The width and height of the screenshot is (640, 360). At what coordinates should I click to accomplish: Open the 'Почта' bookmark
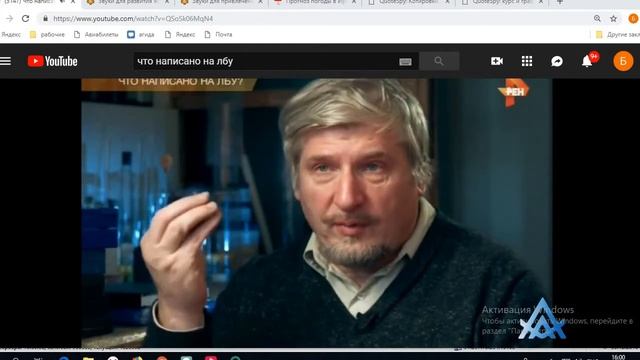click(x=218, y=35)
